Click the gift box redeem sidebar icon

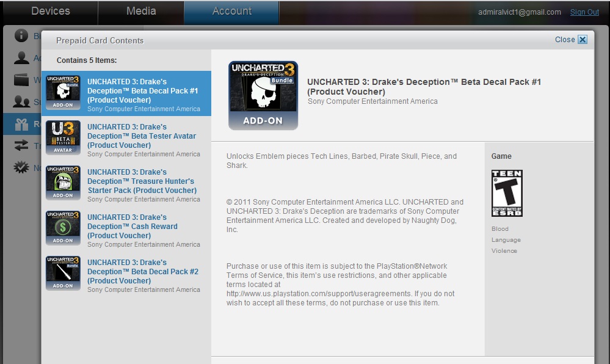tap(21, 124)
